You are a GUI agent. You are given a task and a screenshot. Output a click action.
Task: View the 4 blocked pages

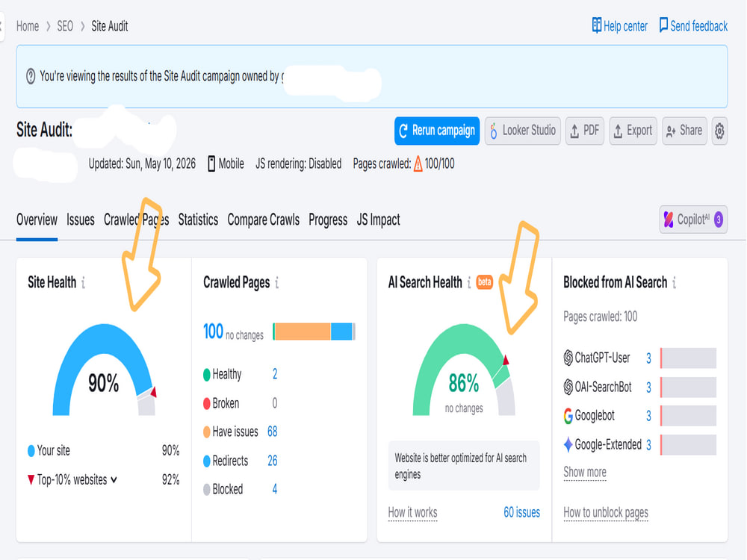click(275, 490)
